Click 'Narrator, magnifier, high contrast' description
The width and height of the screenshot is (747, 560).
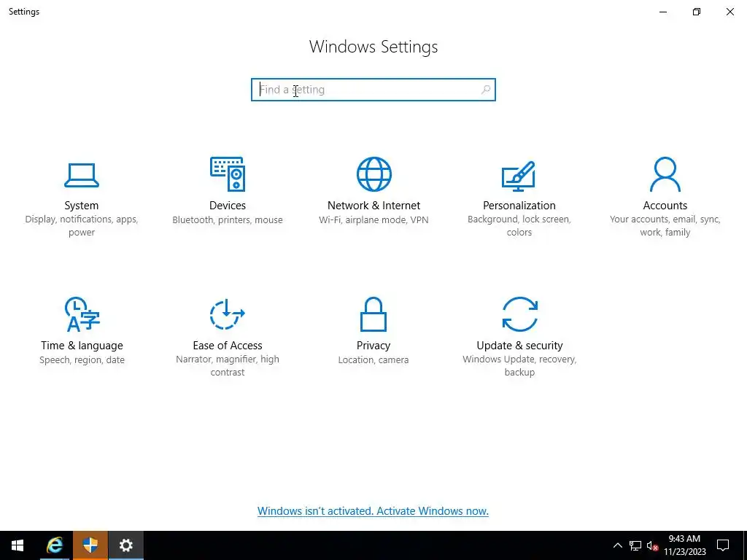click(228, 366)
